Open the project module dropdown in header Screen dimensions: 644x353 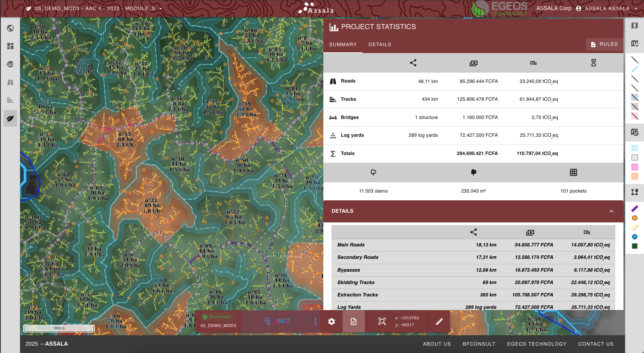point(161,9)
